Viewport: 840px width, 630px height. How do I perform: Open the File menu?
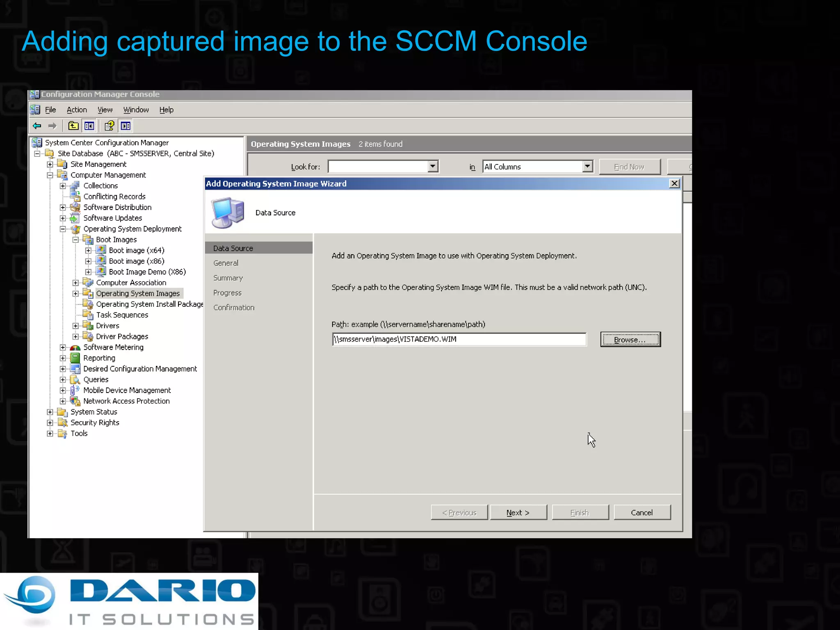[50, 110]
